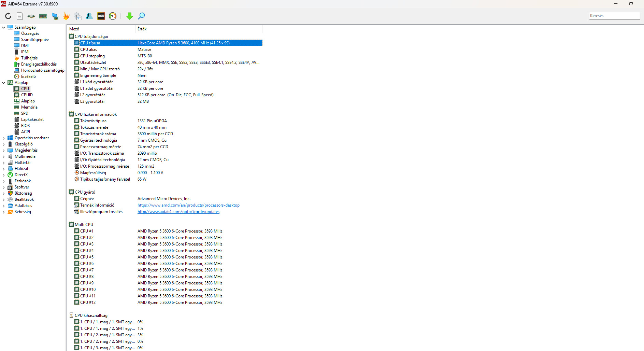The width and height of the screenshot is (644, 351).
Task: Open the OSD panel toolbar icon
Action: coord(101,16)
